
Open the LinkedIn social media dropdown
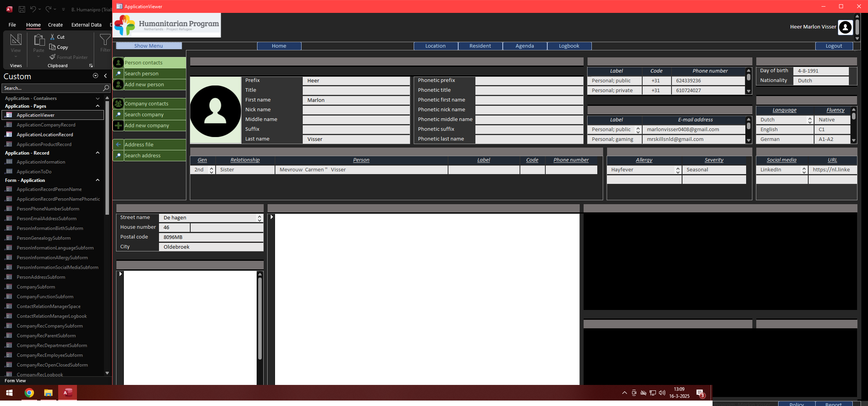804,170
